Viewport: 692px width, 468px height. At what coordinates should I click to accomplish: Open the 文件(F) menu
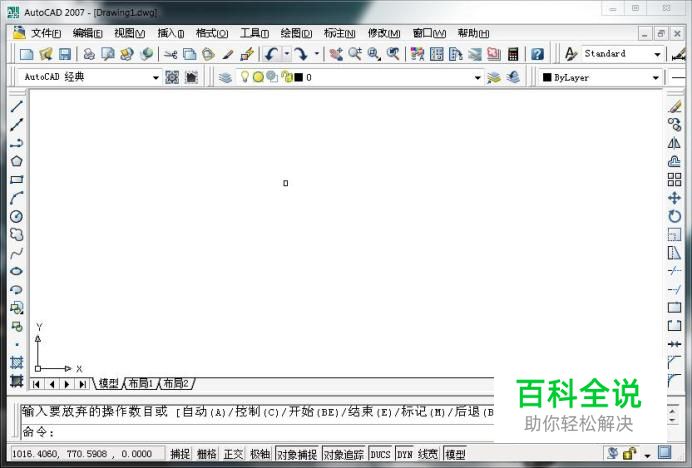click(x=46, y=33)
